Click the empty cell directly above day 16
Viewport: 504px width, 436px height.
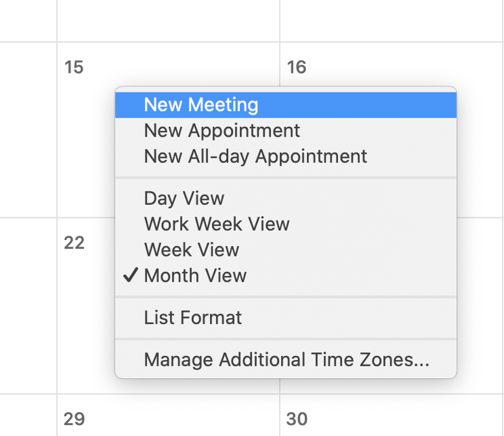390,20
